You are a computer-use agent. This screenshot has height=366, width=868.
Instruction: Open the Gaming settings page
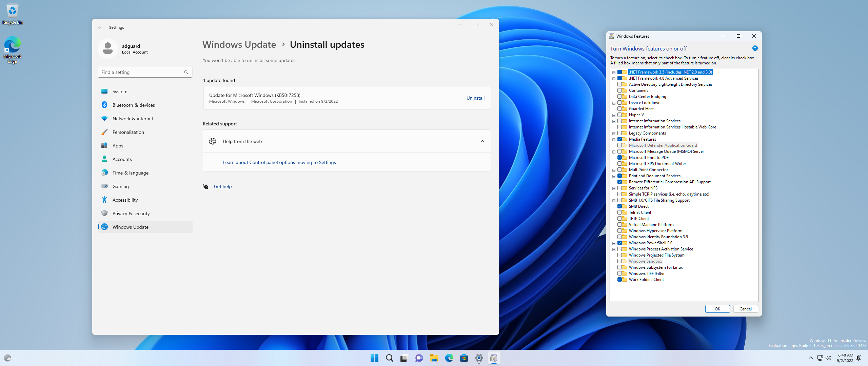[145, 186]
